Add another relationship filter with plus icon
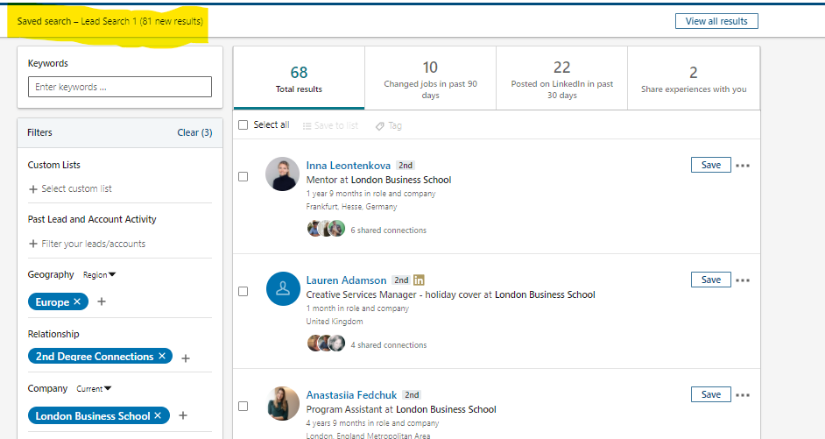Screen dimensions: 825x439 pos(185,358)
